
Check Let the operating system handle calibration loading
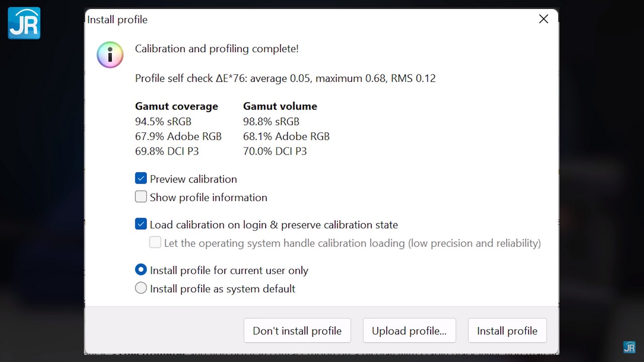[155, 243]
